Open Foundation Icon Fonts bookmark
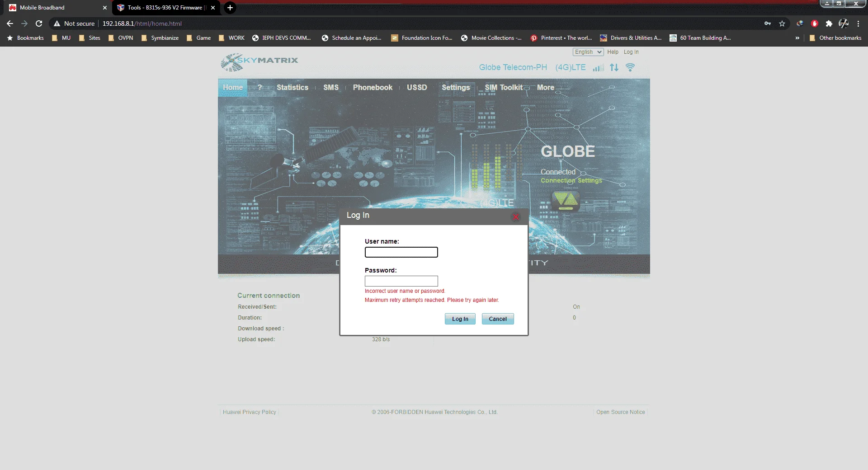Screen dimensions: 868x470 click(x=421, y=38)
